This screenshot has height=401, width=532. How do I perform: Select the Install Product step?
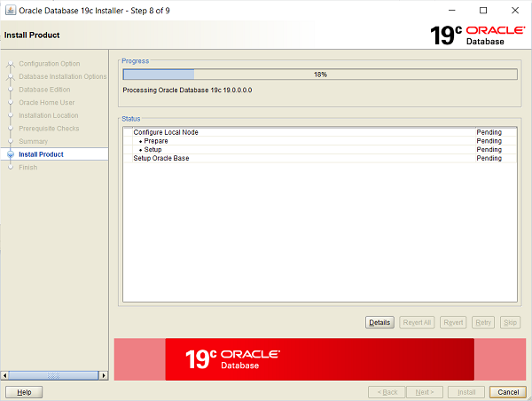pyautogui.click(x=41, y=154)
